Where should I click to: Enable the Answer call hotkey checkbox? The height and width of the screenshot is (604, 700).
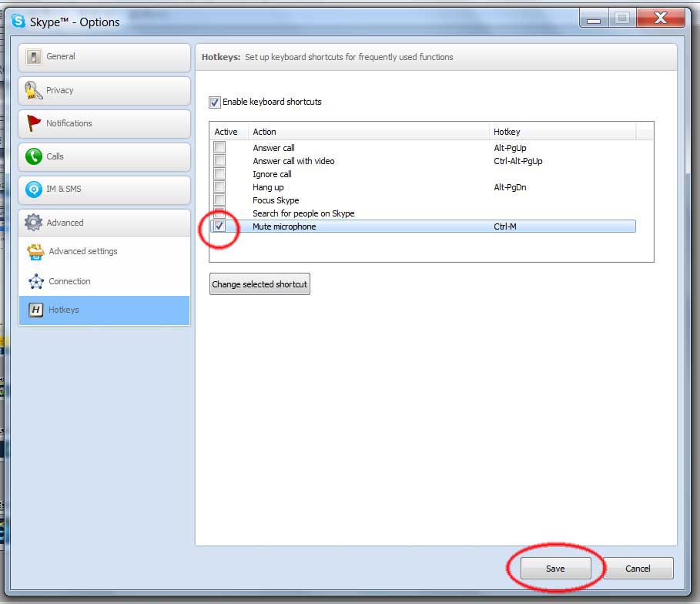click(219, 147)
